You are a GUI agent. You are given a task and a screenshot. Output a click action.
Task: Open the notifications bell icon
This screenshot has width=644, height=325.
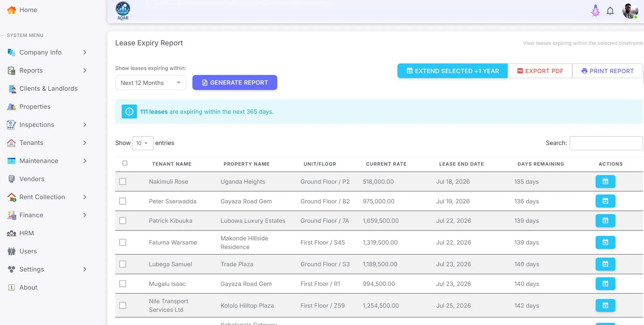coord(610,11)
